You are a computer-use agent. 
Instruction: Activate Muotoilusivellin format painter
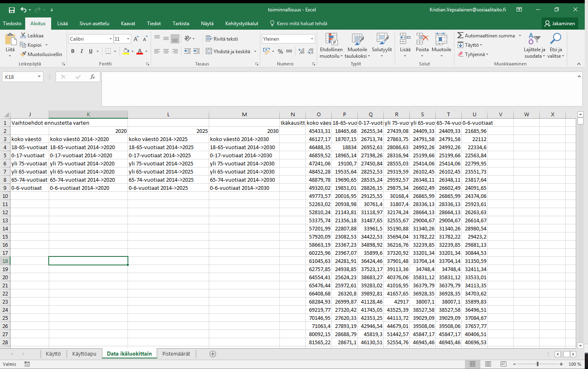tap(41, 54)
